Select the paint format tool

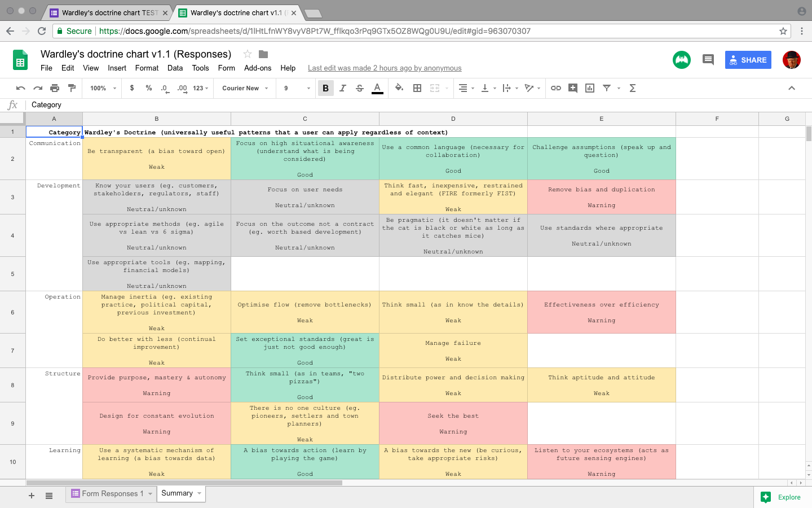click(72, 88)
